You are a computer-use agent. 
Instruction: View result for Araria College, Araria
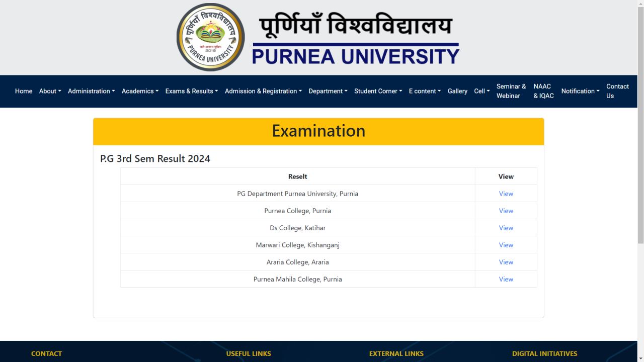coord(506,262)
